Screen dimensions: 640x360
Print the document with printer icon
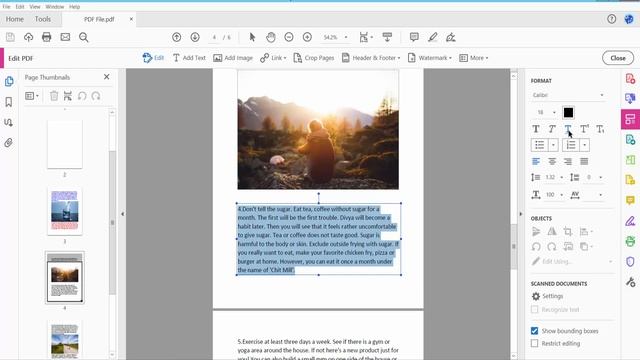coord(47,37)
